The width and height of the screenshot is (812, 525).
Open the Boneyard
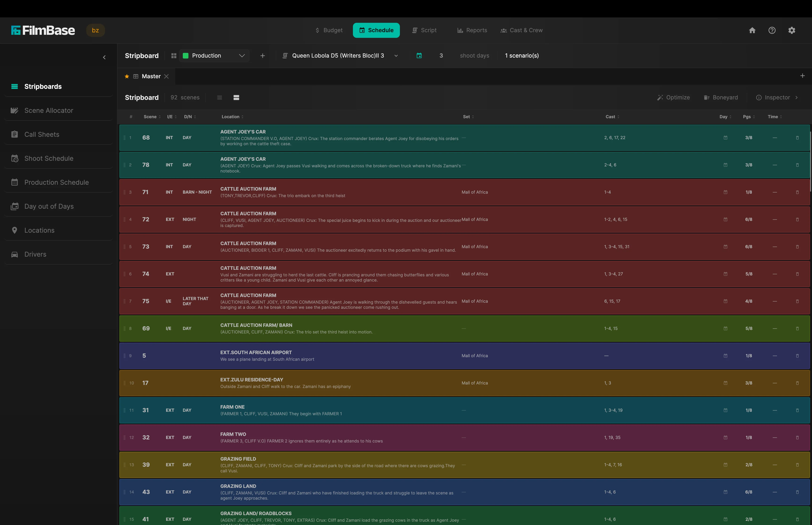coord(721,98)
